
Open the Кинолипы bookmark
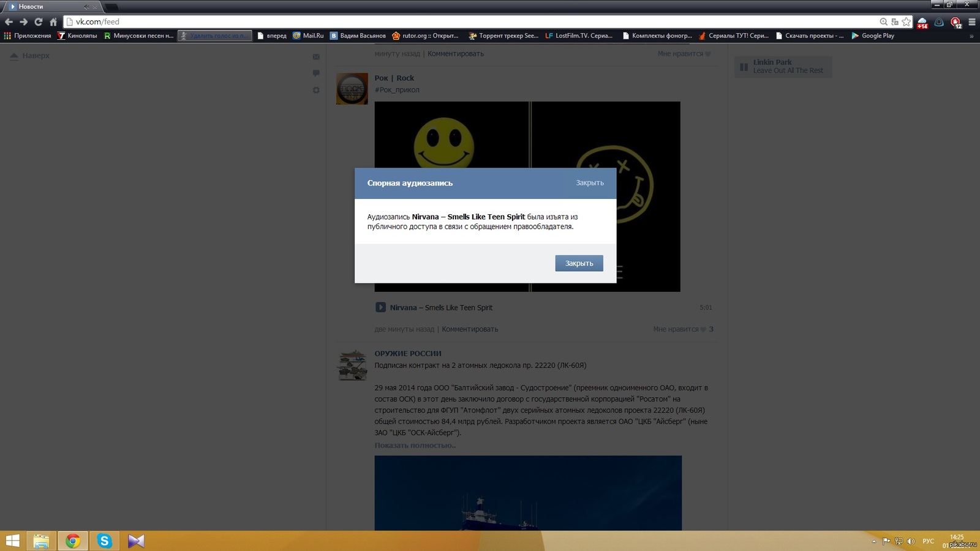[77, 36]
